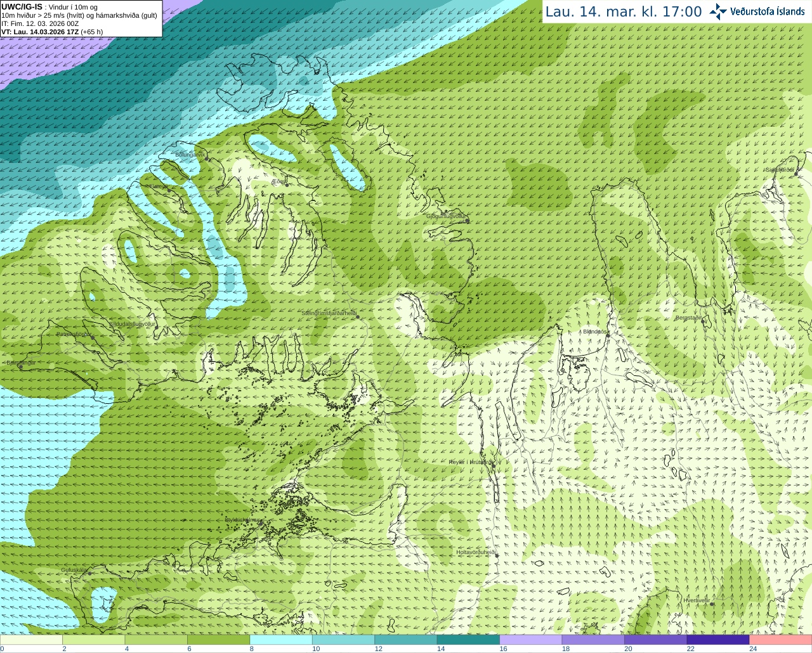Pick the 2–4 m/s light green legend swatch
This screenshot has width=812, height=653.
click(94, 640)
